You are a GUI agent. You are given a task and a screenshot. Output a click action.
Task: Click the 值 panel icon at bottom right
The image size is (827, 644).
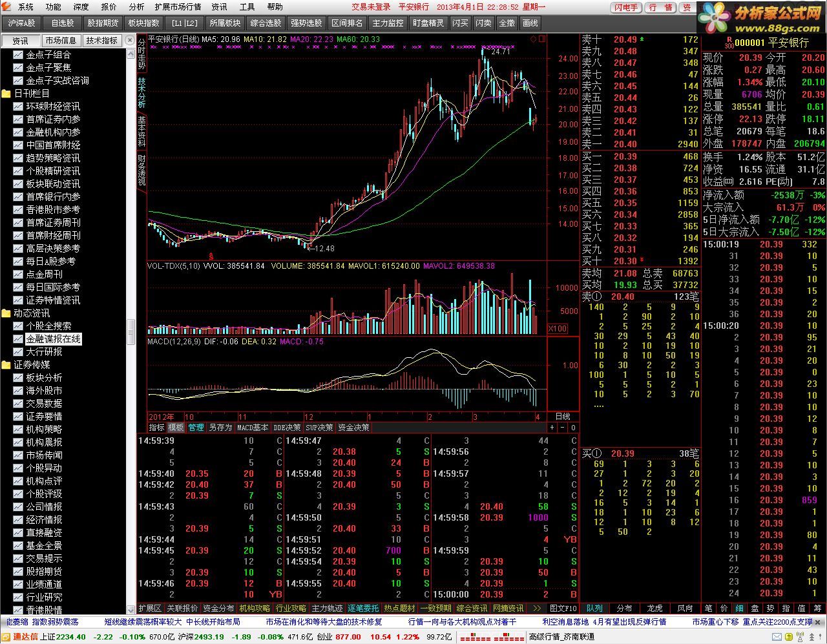[x=801, y=608]
